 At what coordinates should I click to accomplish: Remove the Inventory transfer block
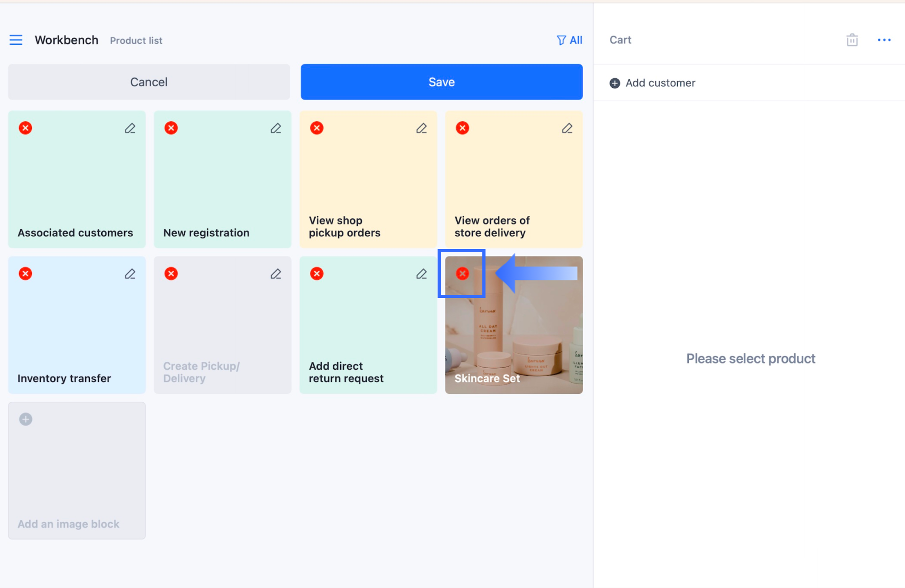point(26,274)
